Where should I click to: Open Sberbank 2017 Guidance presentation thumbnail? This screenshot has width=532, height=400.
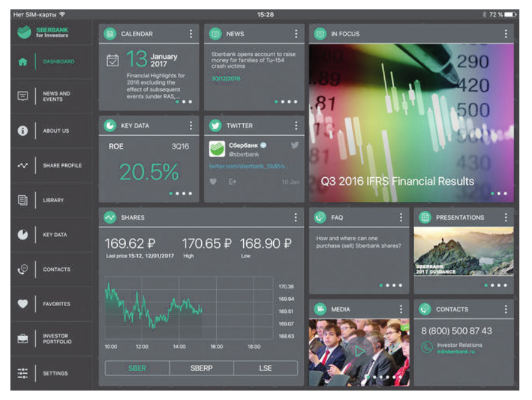tap(464, 251)
